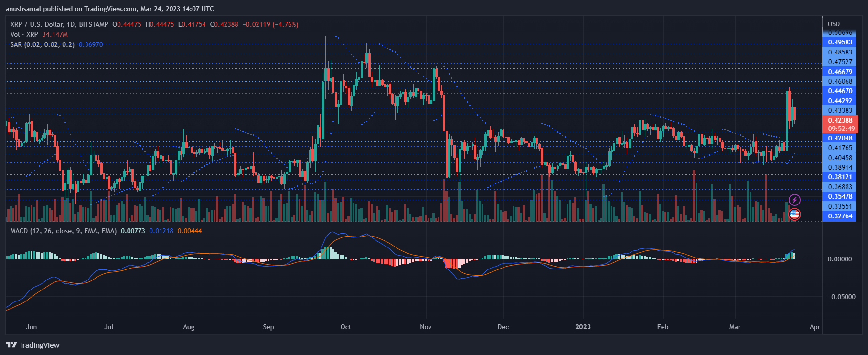Open the TradingView logo at bottom left
Image resolution: width=868 pixels, height=355 pixels.
32,345
